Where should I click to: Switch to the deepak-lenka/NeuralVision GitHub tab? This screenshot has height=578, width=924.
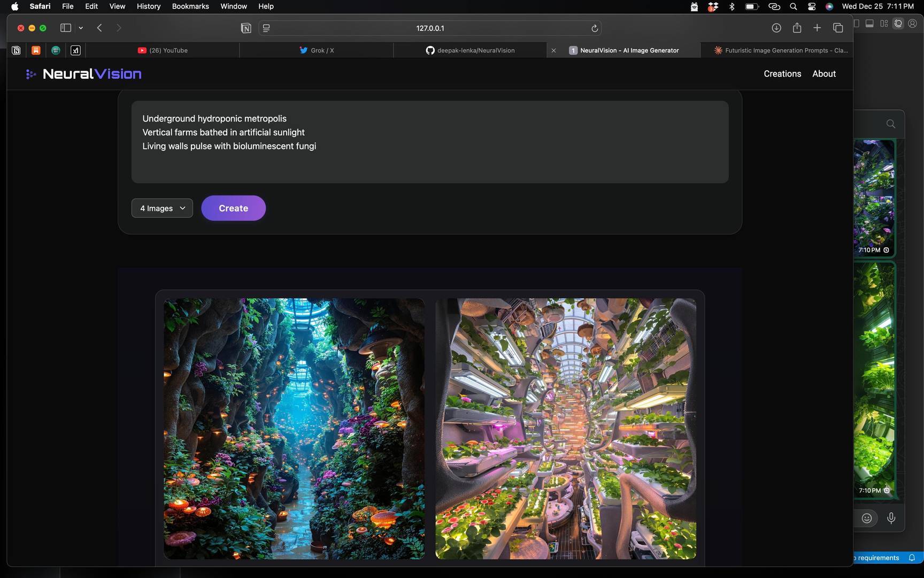471,50
